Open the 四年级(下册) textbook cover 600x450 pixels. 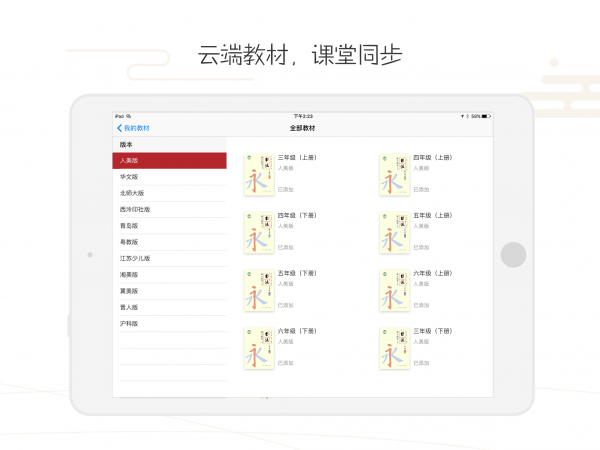(x=259, y=233)
